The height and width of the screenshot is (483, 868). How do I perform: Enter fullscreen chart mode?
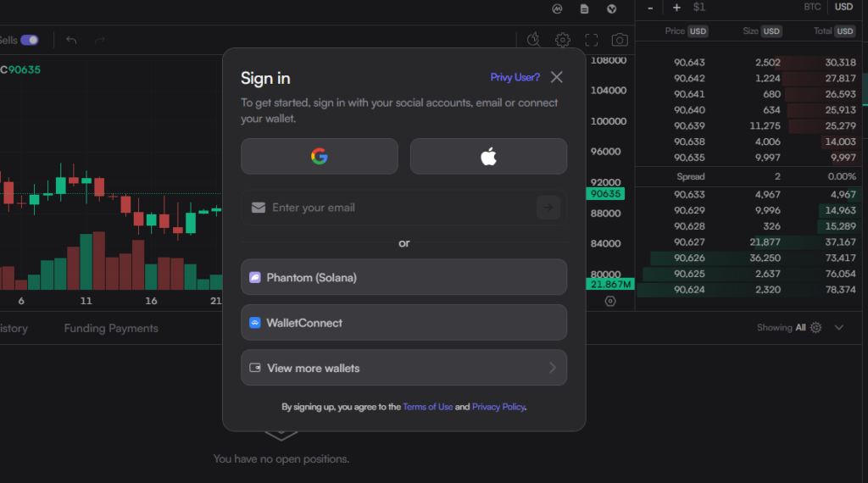pos(592,40)
